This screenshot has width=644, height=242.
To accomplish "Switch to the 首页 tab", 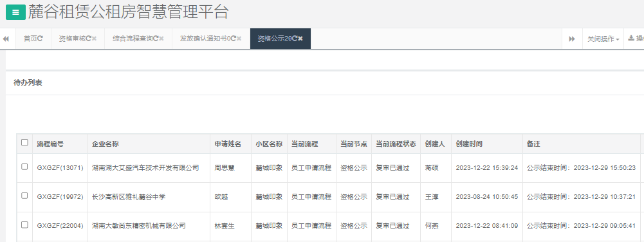I will (33, 39).
